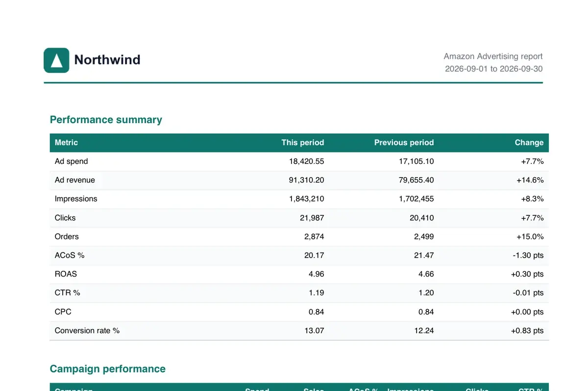Select Ad revenue value 91,310.20
The height and width of the screenshot is (391, 588).
click(306, 180)
